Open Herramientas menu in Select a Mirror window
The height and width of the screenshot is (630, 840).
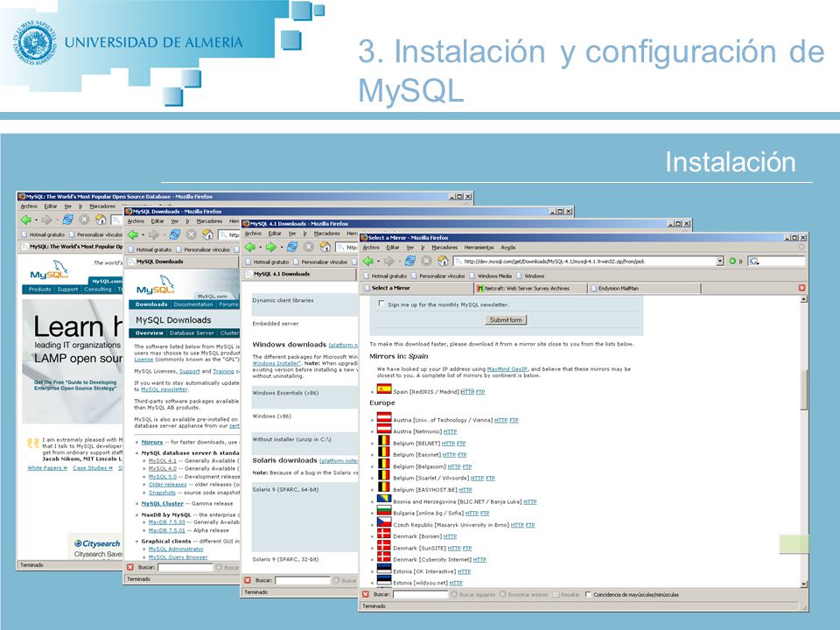479,248
